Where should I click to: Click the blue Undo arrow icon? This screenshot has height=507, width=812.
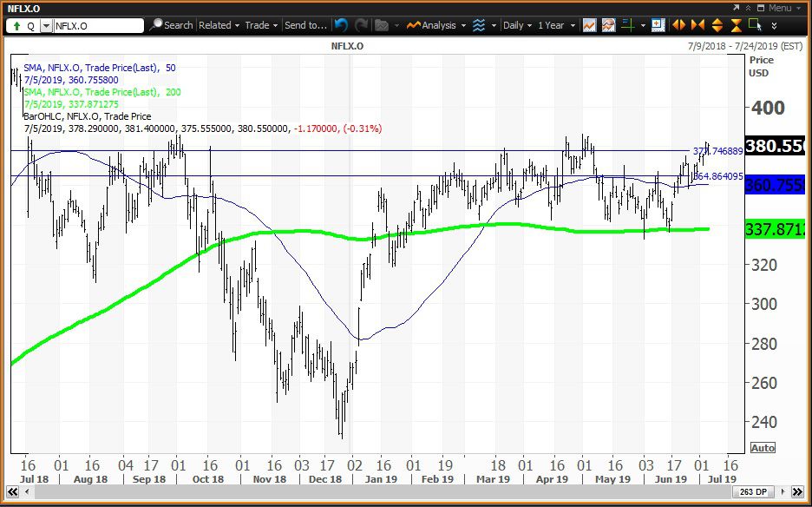point(341,25)
